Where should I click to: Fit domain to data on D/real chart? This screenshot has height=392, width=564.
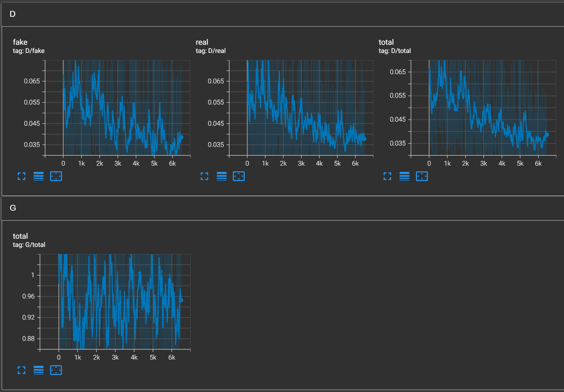(x=239, y=176)
